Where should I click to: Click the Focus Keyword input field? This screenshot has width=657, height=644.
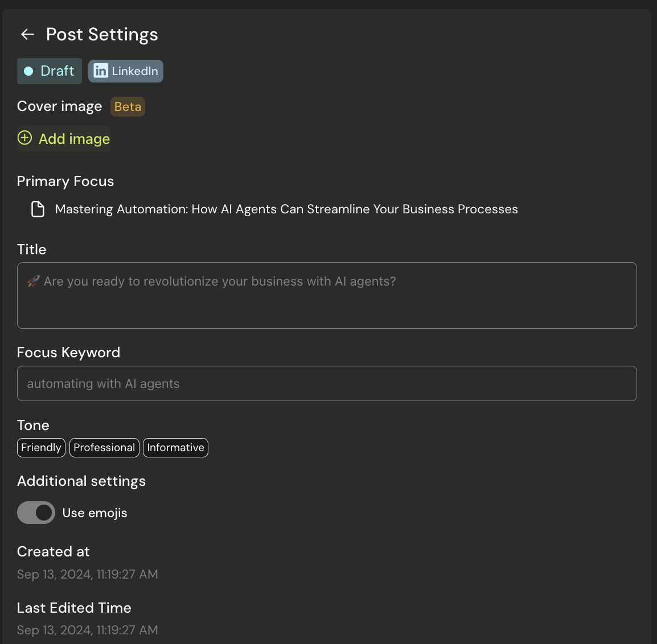point(327,383)
